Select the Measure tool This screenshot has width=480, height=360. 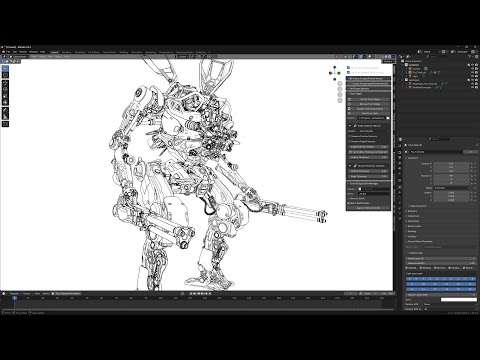coord(5,116)
